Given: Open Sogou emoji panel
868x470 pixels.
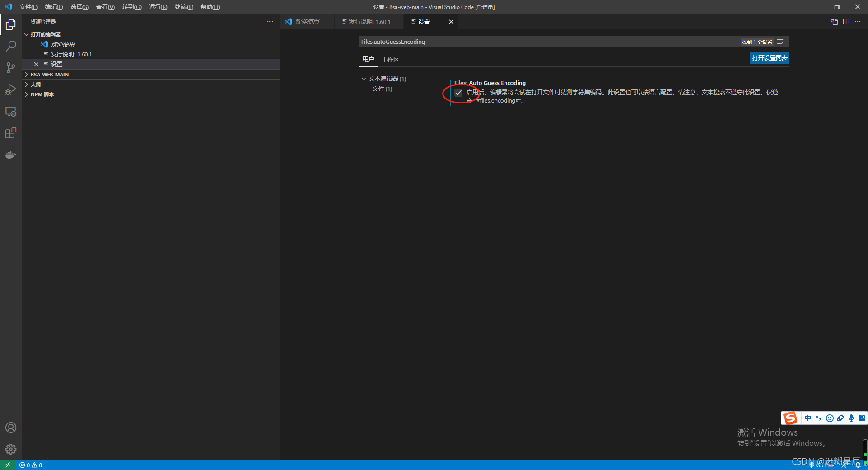Looking at the screenshot, I should 830,418.
